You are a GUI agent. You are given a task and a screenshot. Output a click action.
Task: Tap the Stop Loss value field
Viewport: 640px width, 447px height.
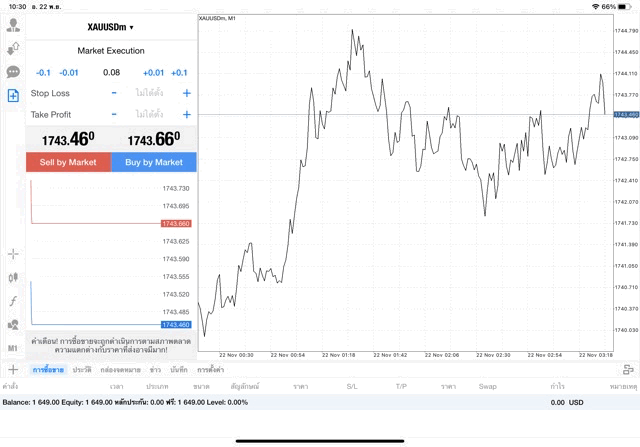150,93
